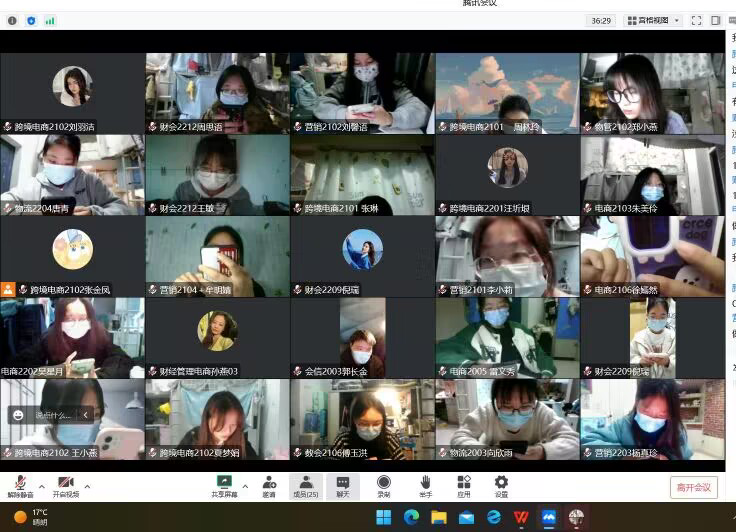
Task: Raise hand using 举手 icon
Action: point(425,486)
